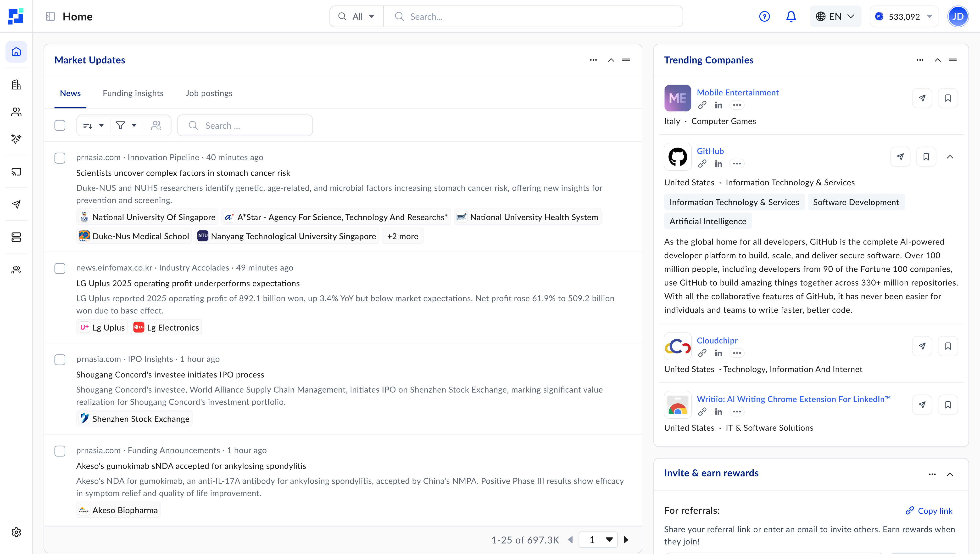The width and height of the screenshot is (980, 554).
Task: Click the Copy link for referrals
Action: pyautogui.click(x=929, y=511)
